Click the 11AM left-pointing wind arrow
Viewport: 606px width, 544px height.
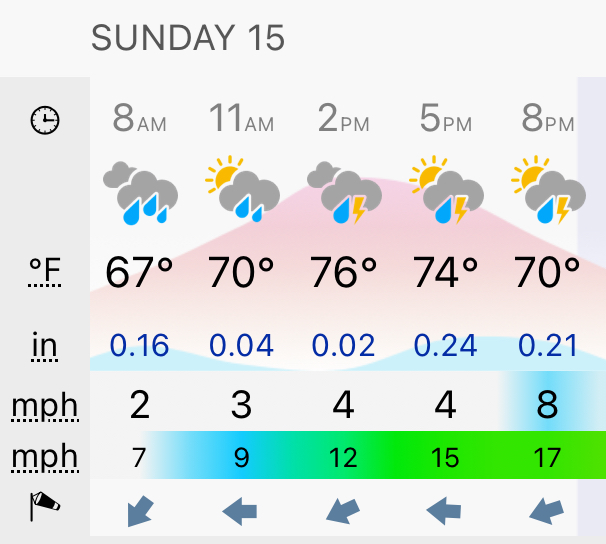240,511
